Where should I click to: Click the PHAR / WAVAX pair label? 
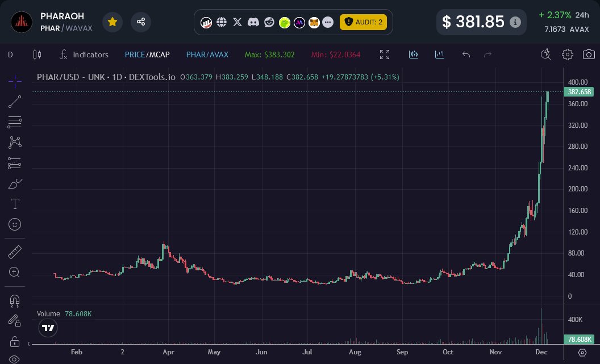[66, 28]
